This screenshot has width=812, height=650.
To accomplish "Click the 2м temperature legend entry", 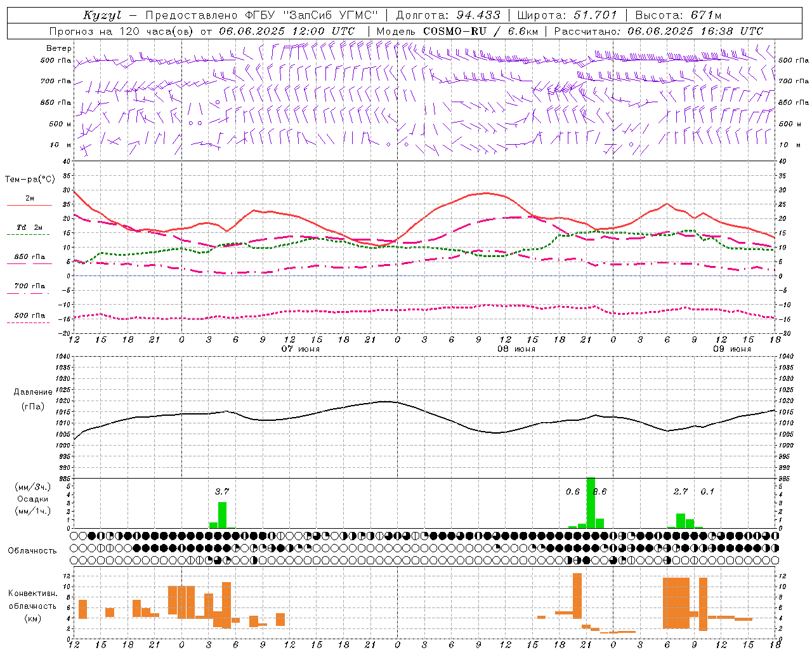I will (29, 199).
